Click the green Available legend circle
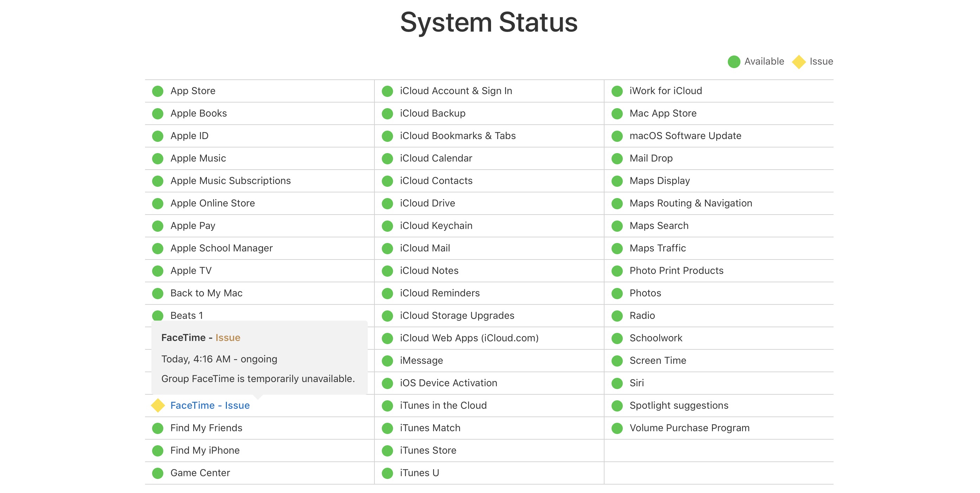Screen dimensions: 980x493 (x=733, y=62)
